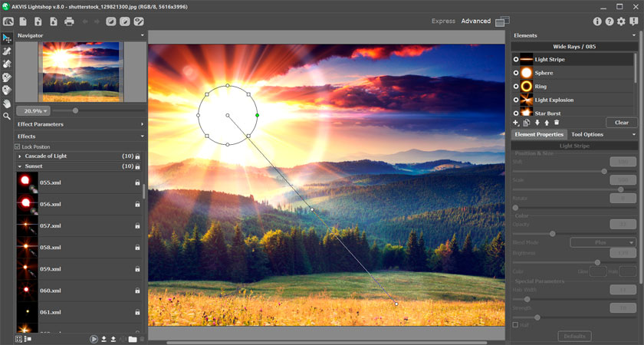Delete selected element trash icon

coord(557,123)
